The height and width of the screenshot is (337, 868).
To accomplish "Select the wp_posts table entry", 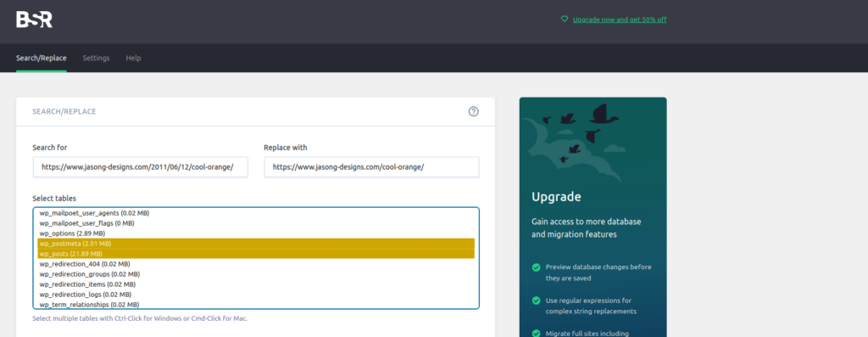I will coord(256,253).
